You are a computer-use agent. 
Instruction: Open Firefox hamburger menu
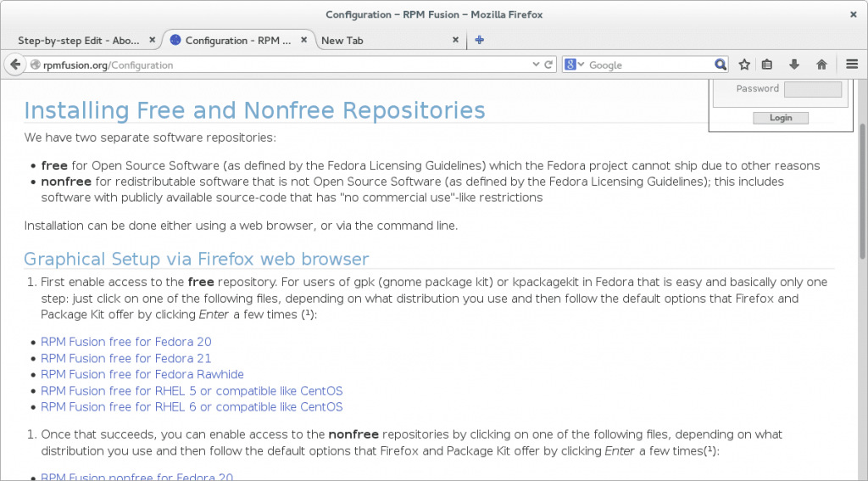pyautogui.click(x=852, y=64)
